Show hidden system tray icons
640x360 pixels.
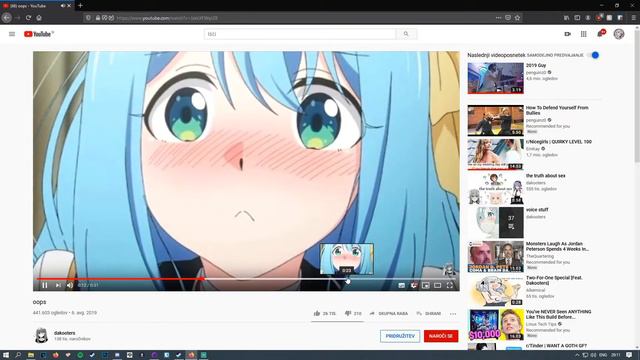(x=577, y=355)
